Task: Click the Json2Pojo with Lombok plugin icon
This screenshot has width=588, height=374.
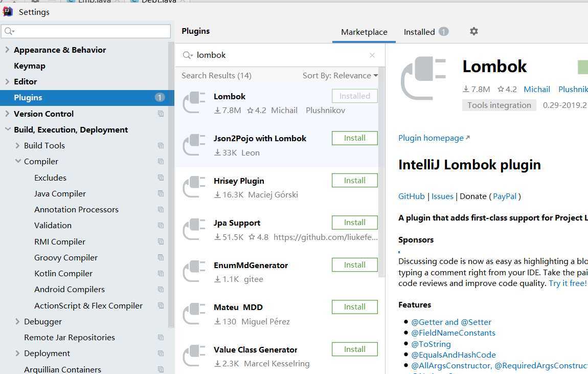Action: tap(194, 145)
